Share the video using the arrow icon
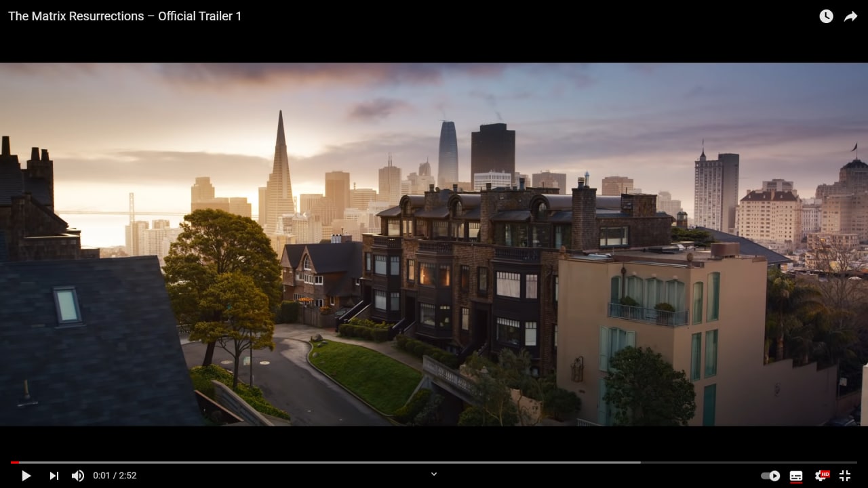 850,16
